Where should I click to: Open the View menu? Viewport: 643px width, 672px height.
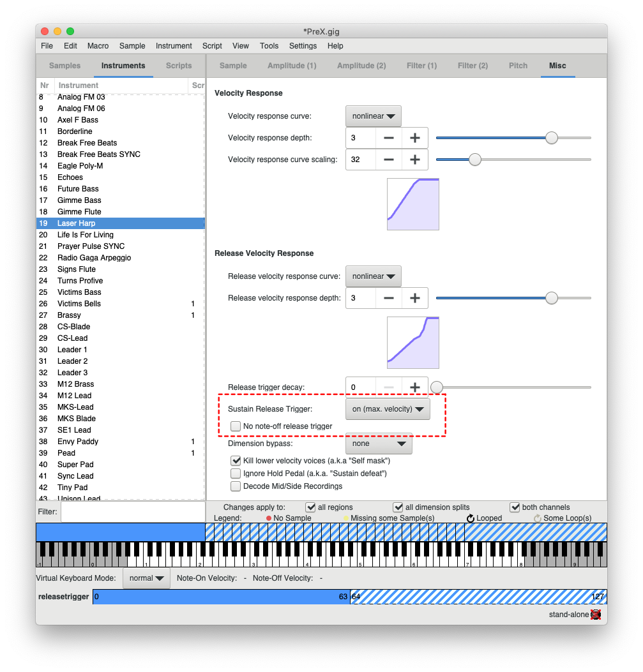241,46
